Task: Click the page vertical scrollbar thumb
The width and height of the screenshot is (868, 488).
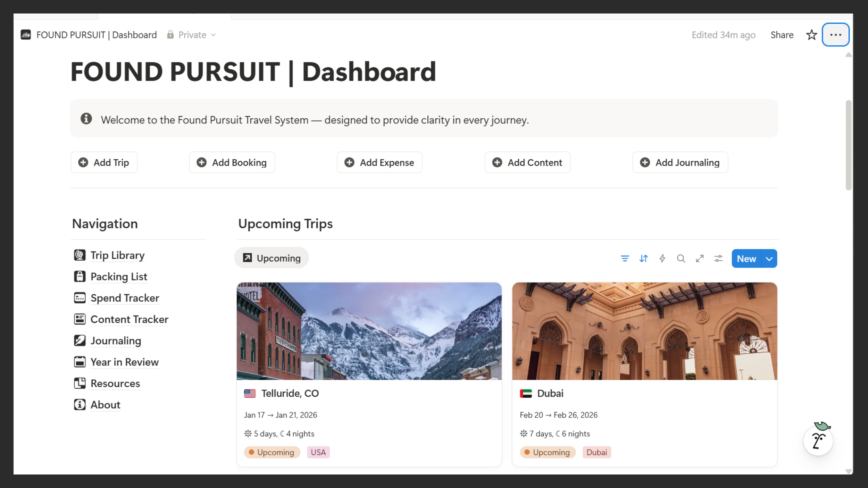Action: [x=848, y=145]
